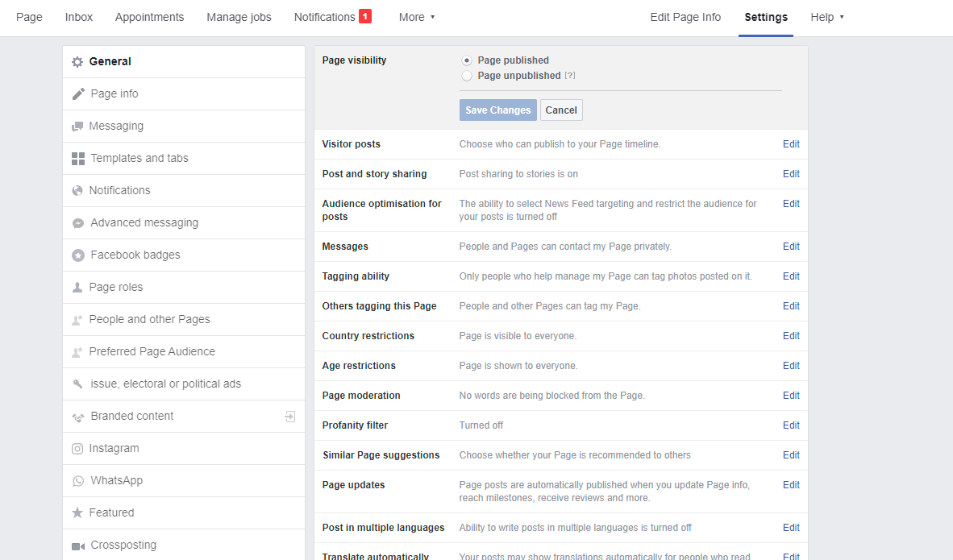Select the Page published radio button

tap(466, 60)
